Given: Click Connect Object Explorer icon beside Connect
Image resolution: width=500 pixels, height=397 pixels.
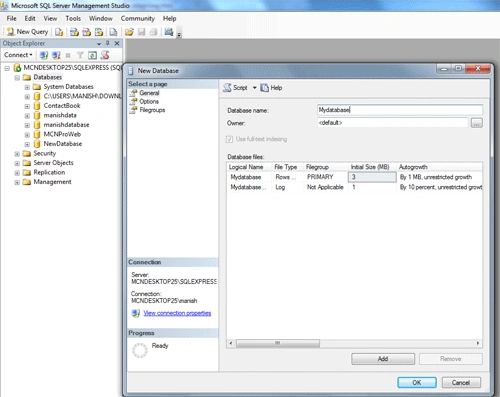Looking at the screenshot, I should (44, 55).
